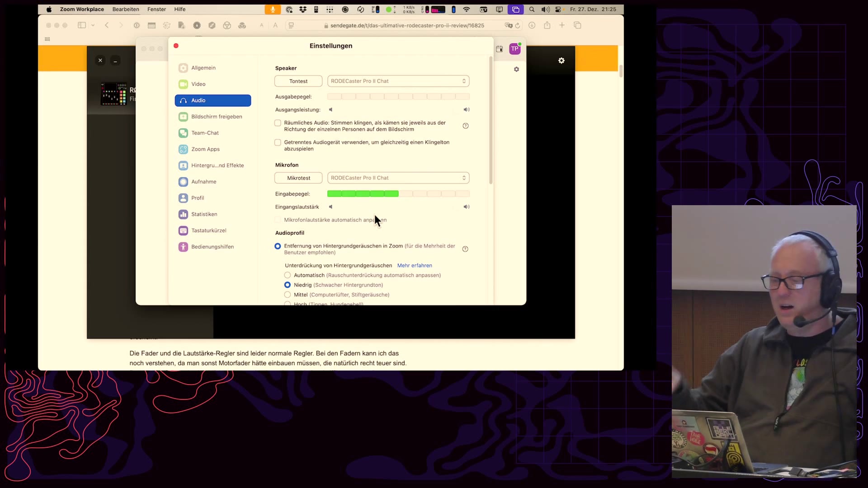
Task: Select Niedrig noise suppression option
Action: click(x=288, y=285)
